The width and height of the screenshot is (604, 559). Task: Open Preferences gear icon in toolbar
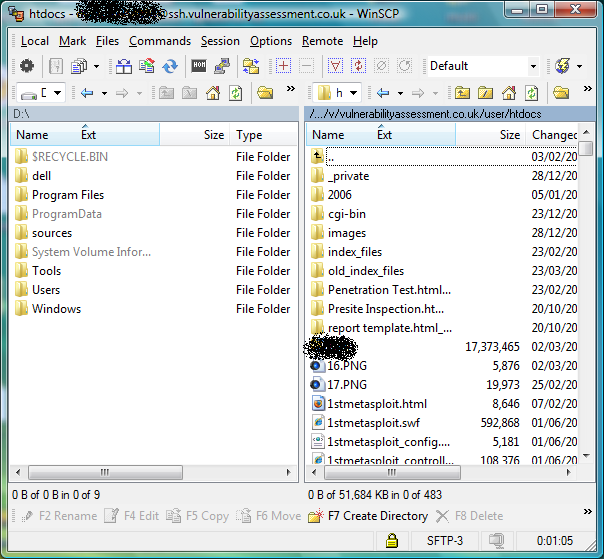(27, 66)
